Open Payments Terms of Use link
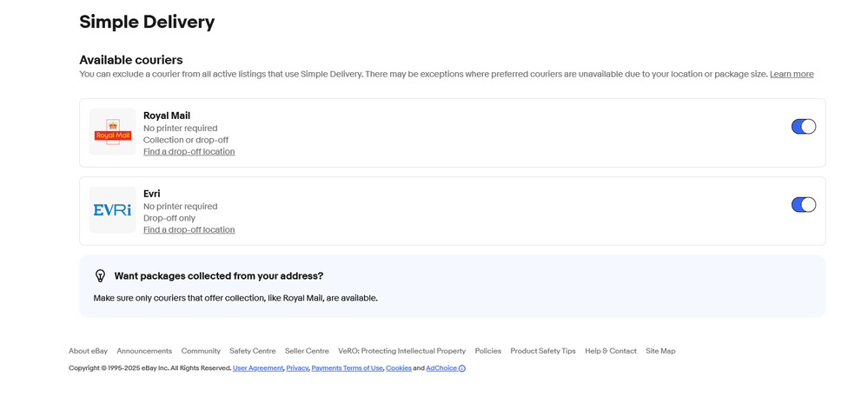 coord(347,368)
